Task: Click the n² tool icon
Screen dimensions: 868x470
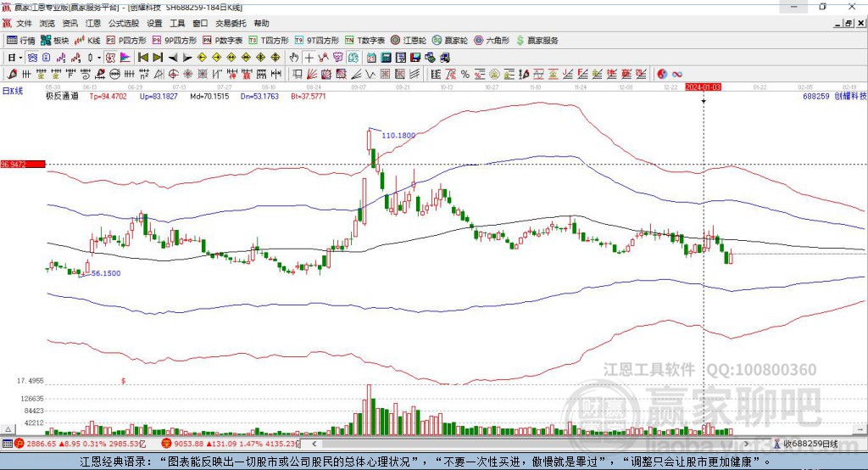Action: tap(144, 74)
